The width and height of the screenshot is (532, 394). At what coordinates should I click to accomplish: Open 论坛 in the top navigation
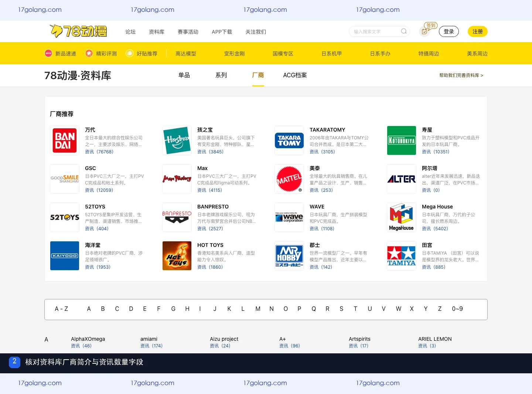coord(130,32)
